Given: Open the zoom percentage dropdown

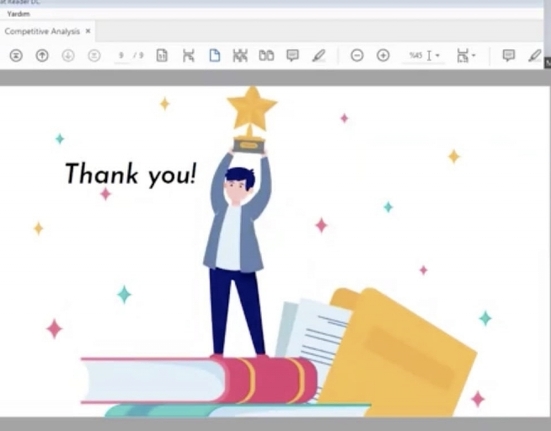Looking at the screenshot, I should 437,55.
